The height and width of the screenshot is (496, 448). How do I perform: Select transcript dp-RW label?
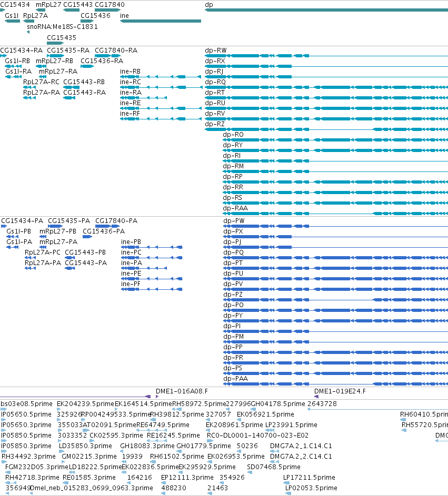[x=216, y=50]
